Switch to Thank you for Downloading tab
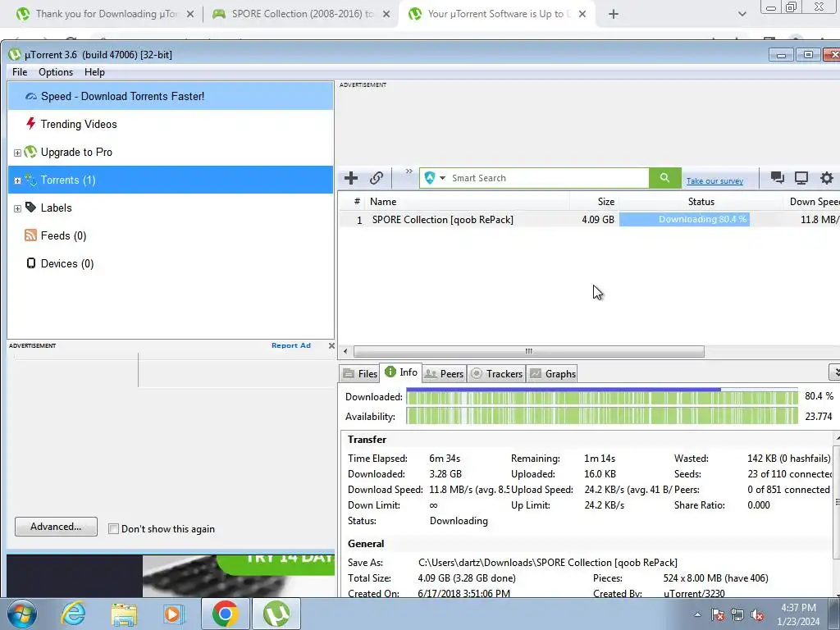 click(105, 14)
